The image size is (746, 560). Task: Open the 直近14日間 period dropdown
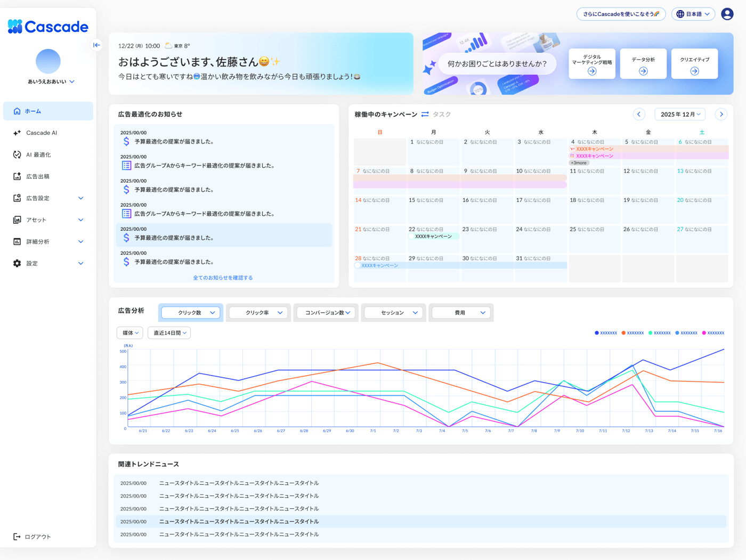169,333
